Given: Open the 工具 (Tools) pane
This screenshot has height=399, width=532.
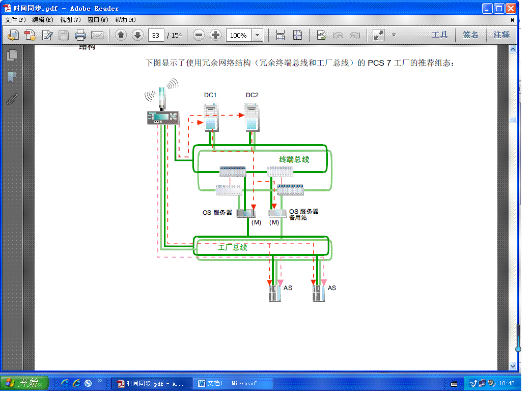Looking at the screenshot, I should pos(440,35).
